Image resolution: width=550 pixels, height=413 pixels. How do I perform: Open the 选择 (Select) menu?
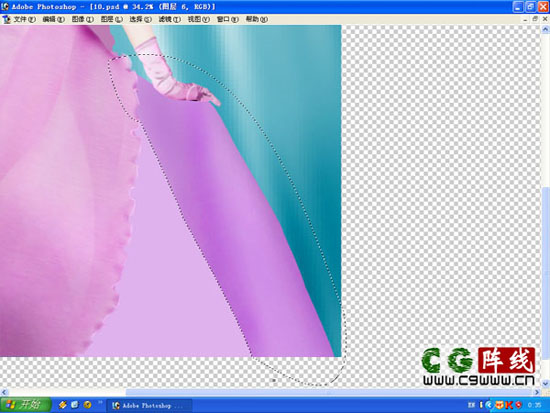coord(140,19)
